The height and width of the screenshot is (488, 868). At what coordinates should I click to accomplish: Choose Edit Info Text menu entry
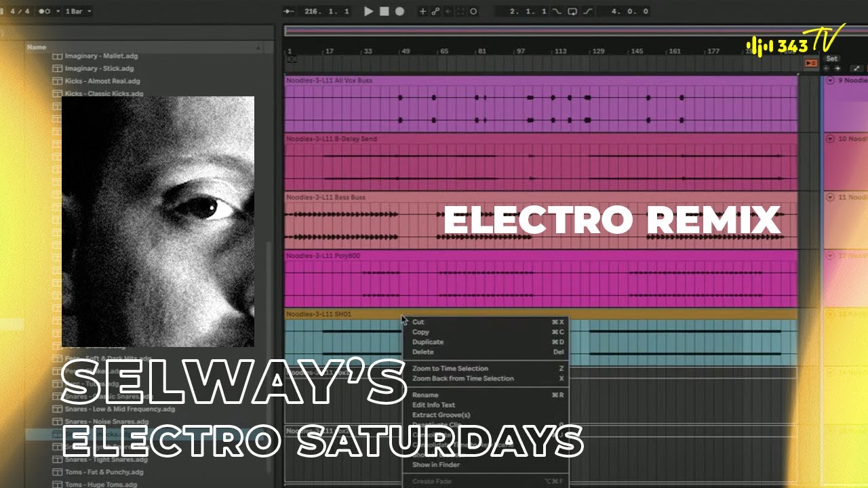pos(486,405)
